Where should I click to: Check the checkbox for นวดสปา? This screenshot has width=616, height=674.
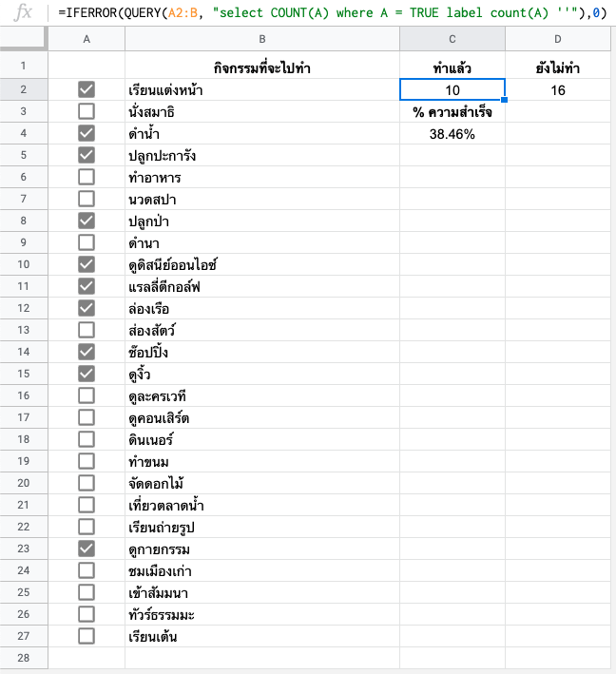pos(87,199)
